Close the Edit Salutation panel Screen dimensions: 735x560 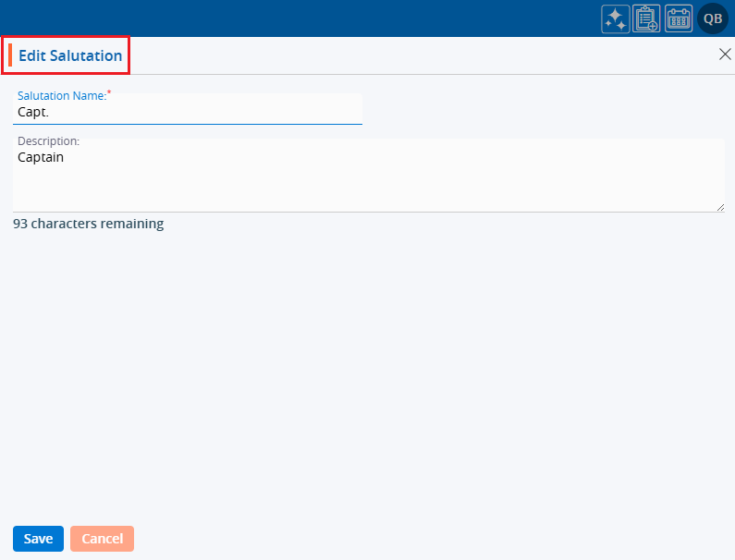[725, 55]
